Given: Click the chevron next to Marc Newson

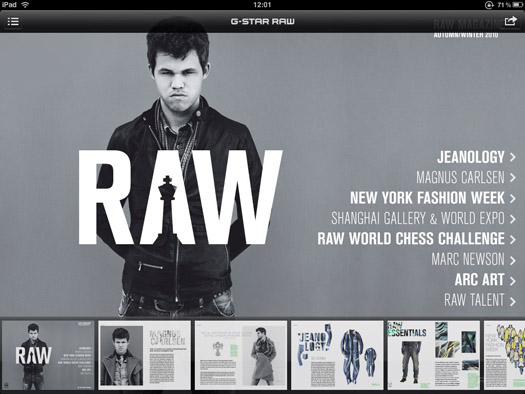Looking at the screenshot, I should click(x=513, y=260).
